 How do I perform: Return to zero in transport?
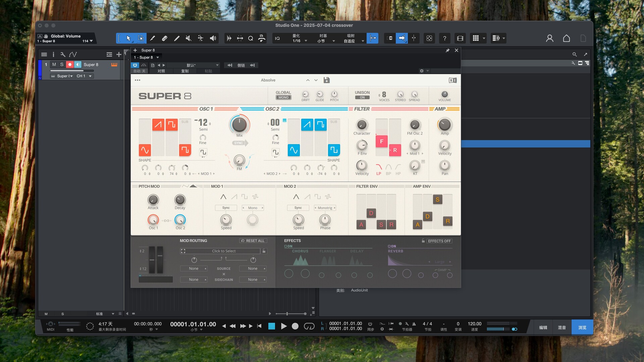point(259,326)
